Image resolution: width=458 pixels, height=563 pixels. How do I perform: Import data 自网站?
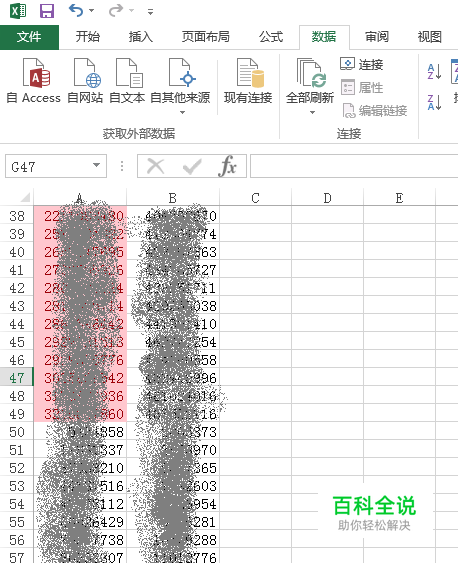pyautogui.click(x=85, y=81)
